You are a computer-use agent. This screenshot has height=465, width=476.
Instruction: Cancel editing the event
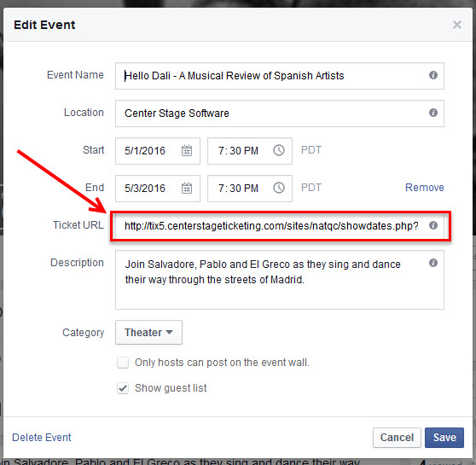(x=397, y=438)
